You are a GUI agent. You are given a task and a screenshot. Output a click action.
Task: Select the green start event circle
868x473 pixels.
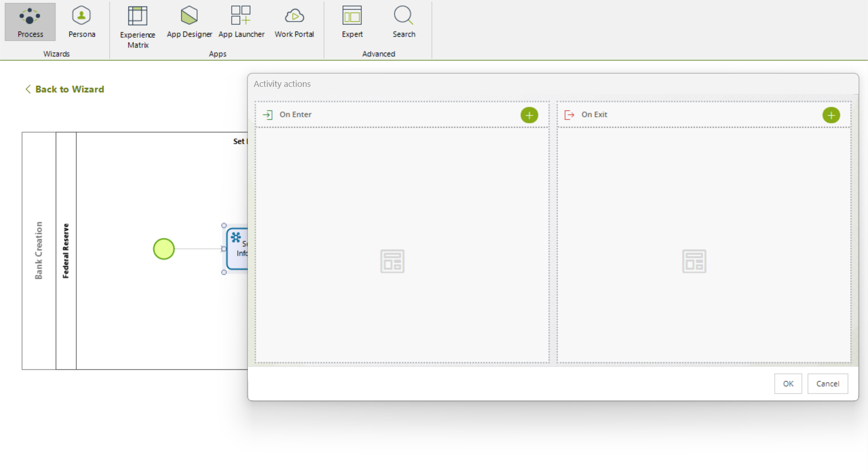pos(164,249)
